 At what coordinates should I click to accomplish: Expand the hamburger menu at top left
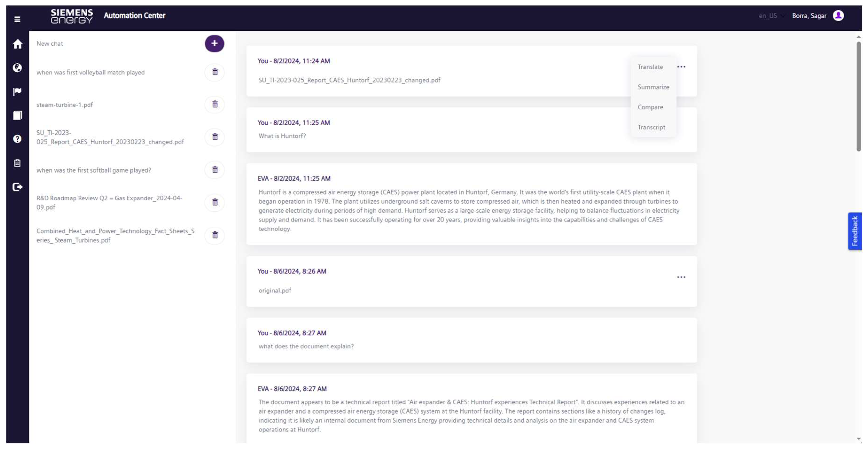(x=17, y=19)
